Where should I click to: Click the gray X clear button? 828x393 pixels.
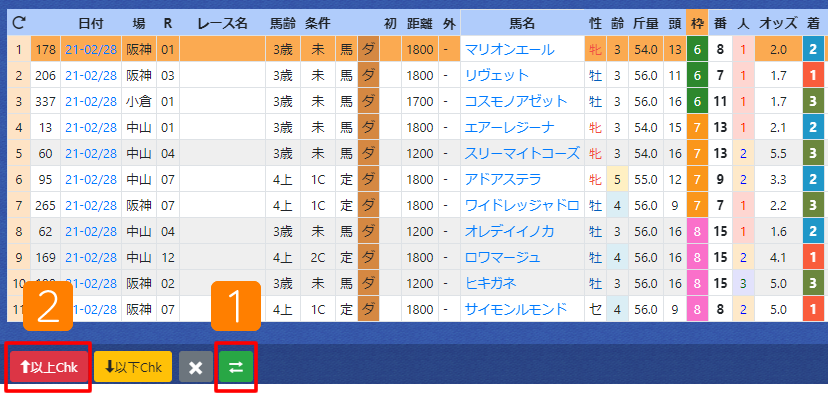[x=195, y=367]
